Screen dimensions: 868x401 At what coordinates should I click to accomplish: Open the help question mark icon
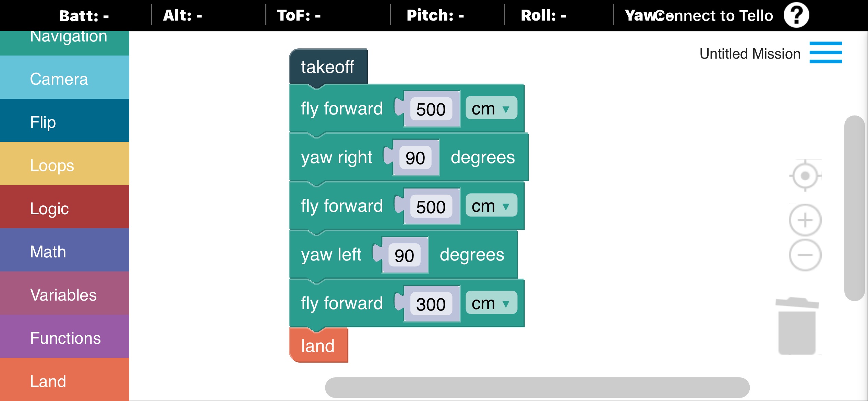pos(796,15)
